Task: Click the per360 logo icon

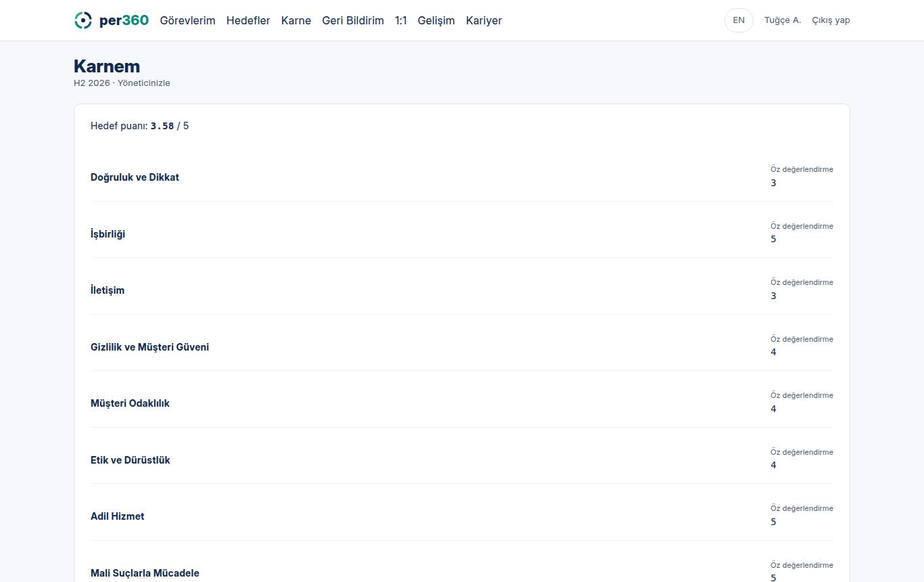Action: pyautogui.click(x=83, y=20)
